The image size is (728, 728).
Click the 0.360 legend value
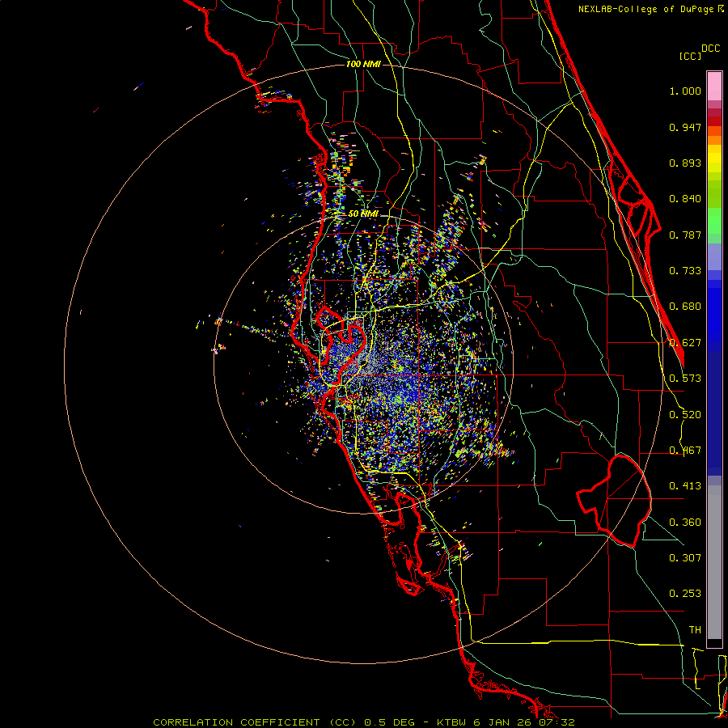pyautogui.click(x=685, y=523)
